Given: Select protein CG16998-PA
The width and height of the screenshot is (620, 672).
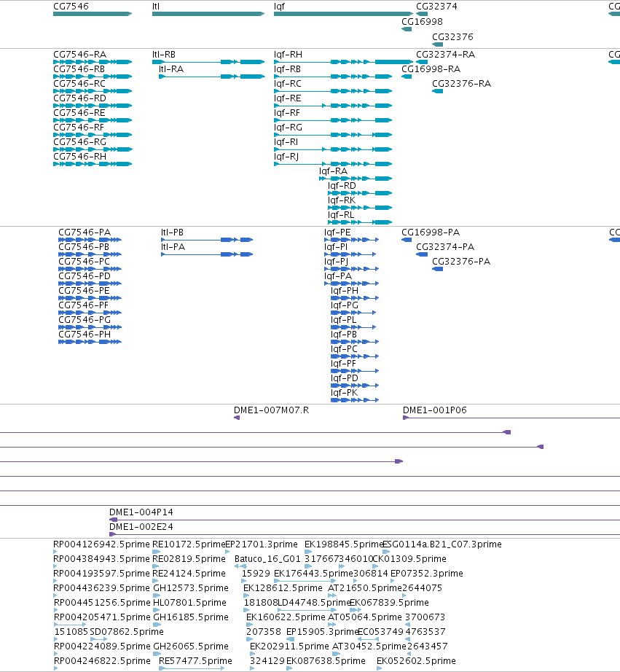Looking at the screenshot, I should pyautogui.click(x=407, y=240).
